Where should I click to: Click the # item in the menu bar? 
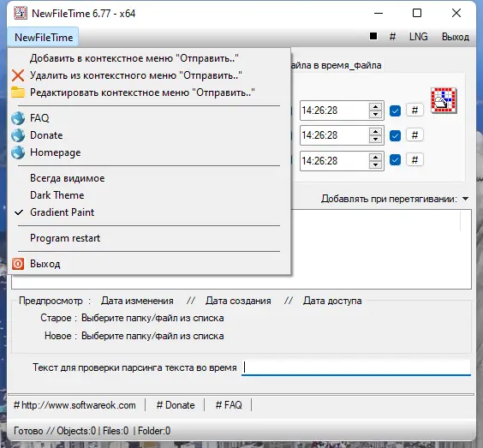coord(392,37)
